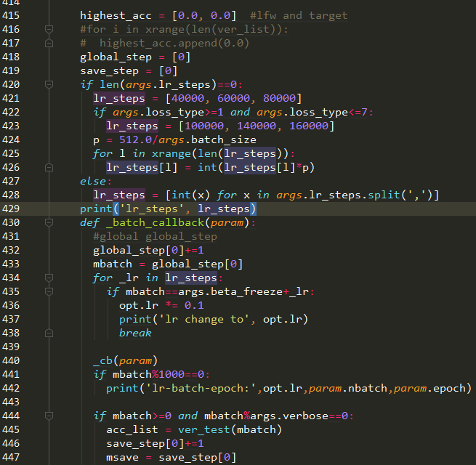Image resolution: width=476 pixels, height=465 pixels.
Task: Place cursor on 'break' keyword
Action: [135, 333]
